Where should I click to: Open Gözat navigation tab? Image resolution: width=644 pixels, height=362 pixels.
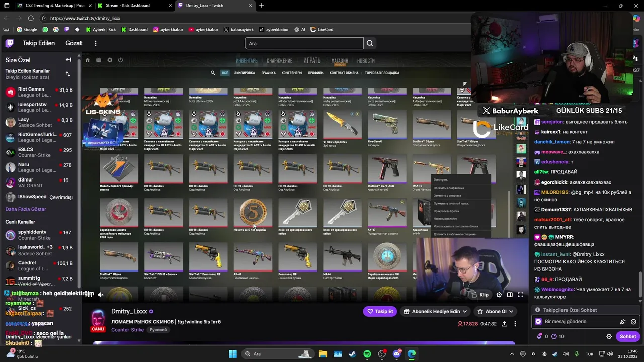coord(73,43)
